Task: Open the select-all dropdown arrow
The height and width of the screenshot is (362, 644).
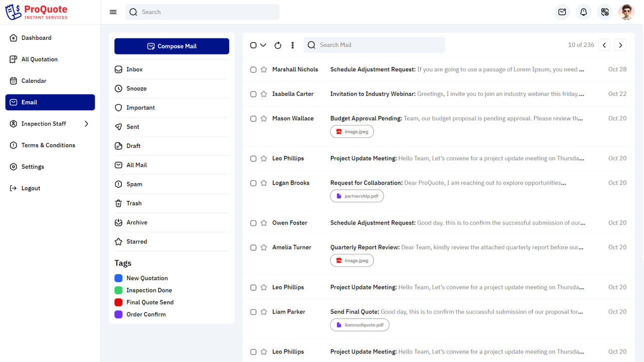Action: (x=263, y=45)
